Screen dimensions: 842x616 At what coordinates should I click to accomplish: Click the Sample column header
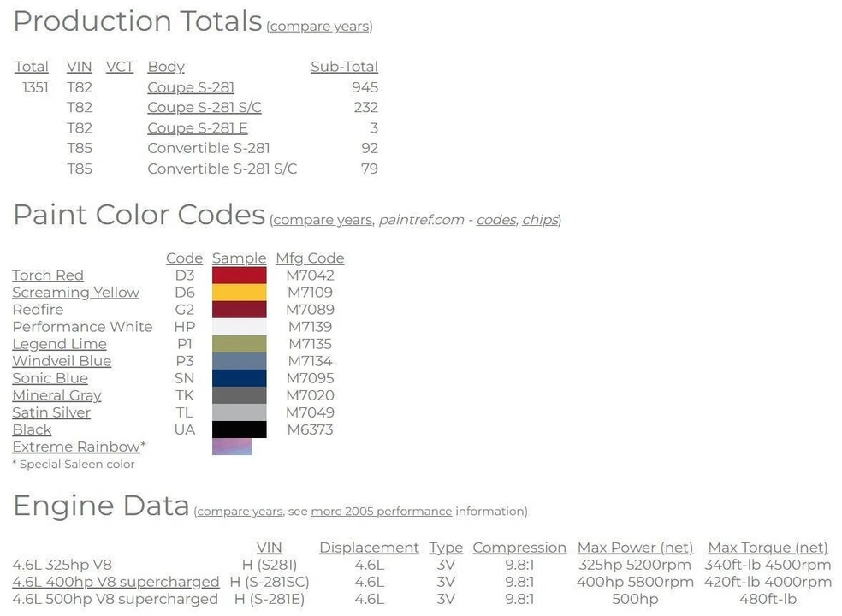239,258
